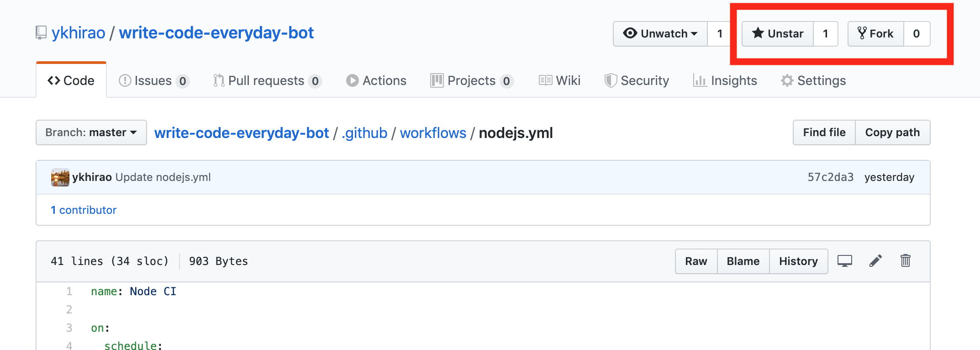Go to write-code-everyday-bot root in breadcrumb
This screenshot has height=350, width=980.
[x=242, y=133]
